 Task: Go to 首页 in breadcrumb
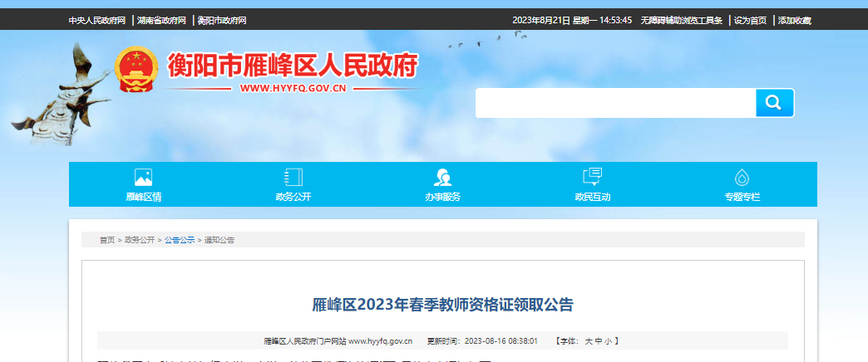point(107,240)
